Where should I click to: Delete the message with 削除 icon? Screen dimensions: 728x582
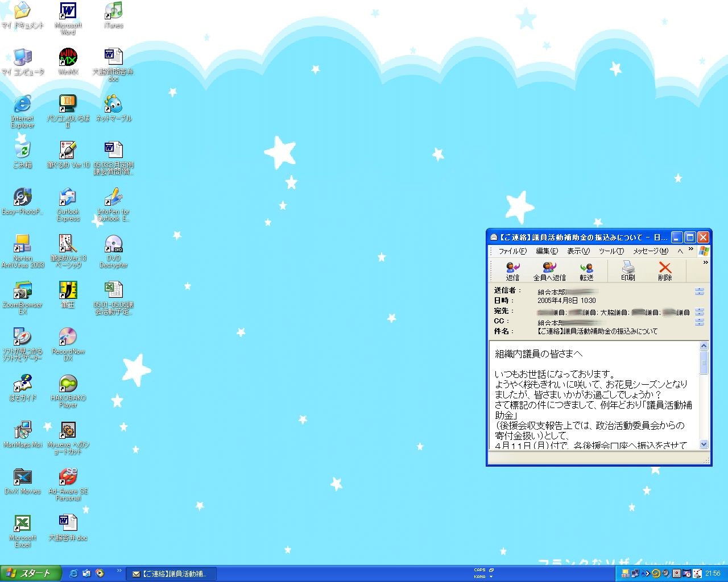664,271
